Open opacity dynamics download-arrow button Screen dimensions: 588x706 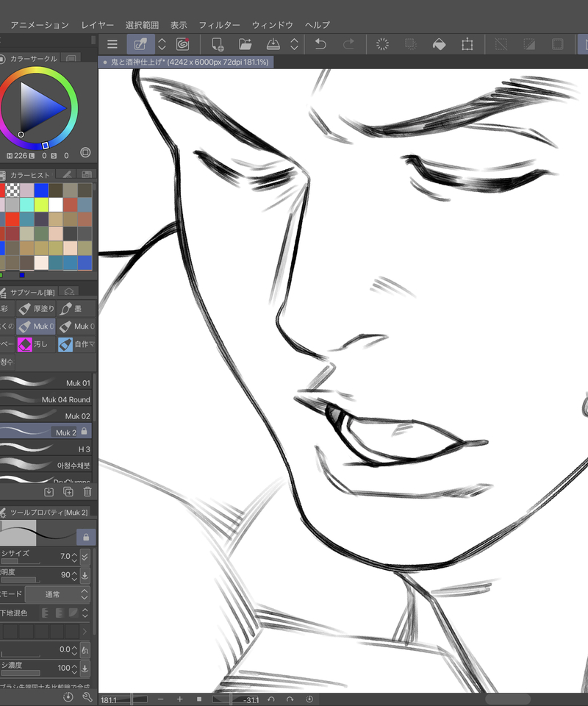[x=85, y=575]
